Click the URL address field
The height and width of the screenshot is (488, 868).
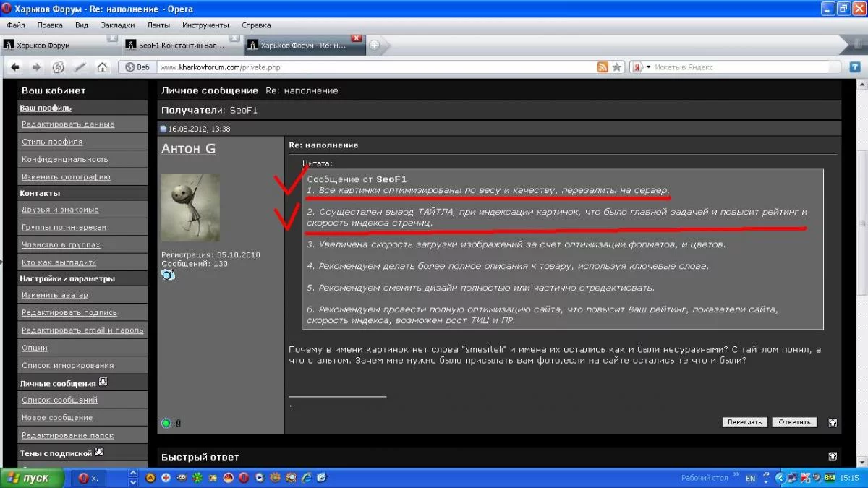[375, 67]
